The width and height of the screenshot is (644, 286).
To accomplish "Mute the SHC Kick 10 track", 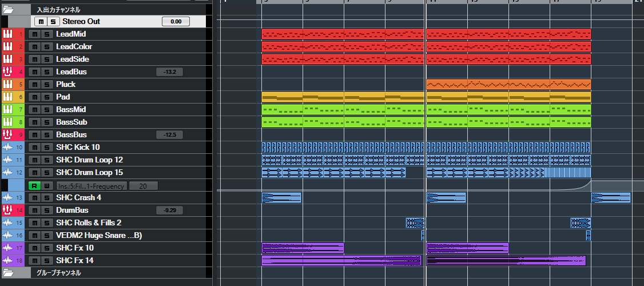I will click(34, 147).
